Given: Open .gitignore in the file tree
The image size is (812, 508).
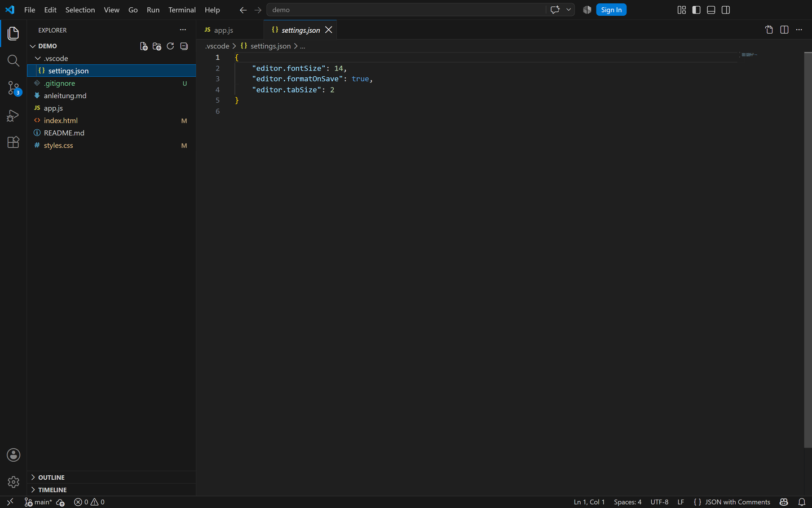Looking at the screenshot, I should coord(112,84).
